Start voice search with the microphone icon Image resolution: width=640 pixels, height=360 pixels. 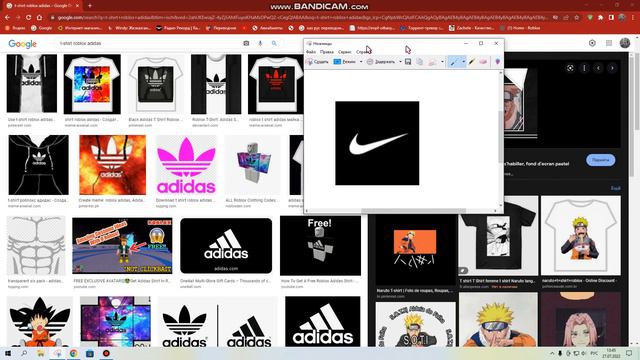[260, 43]
